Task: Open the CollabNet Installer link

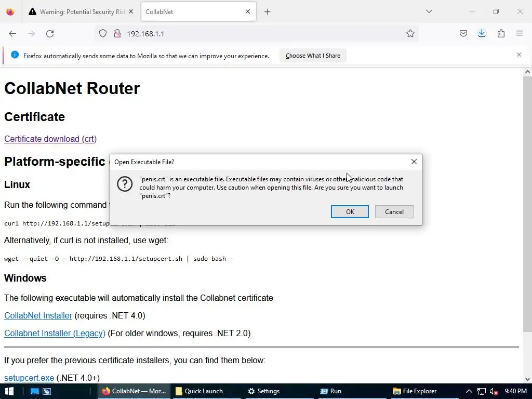Action: tap(38, 315)
